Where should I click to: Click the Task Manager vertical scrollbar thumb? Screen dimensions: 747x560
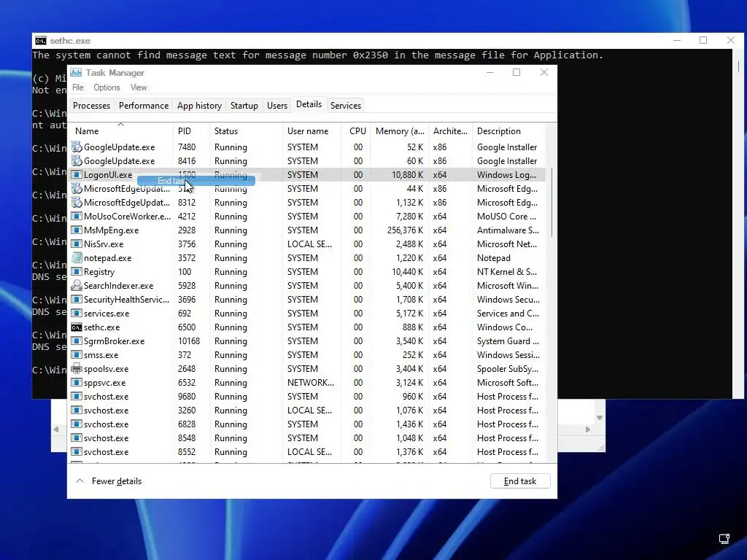point(551,202)
